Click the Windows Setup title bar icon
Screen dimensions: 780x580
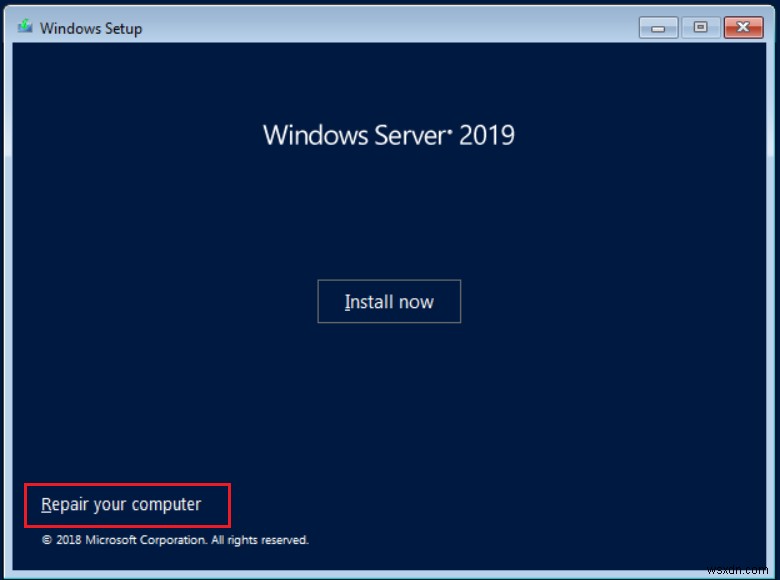[25, 27]
